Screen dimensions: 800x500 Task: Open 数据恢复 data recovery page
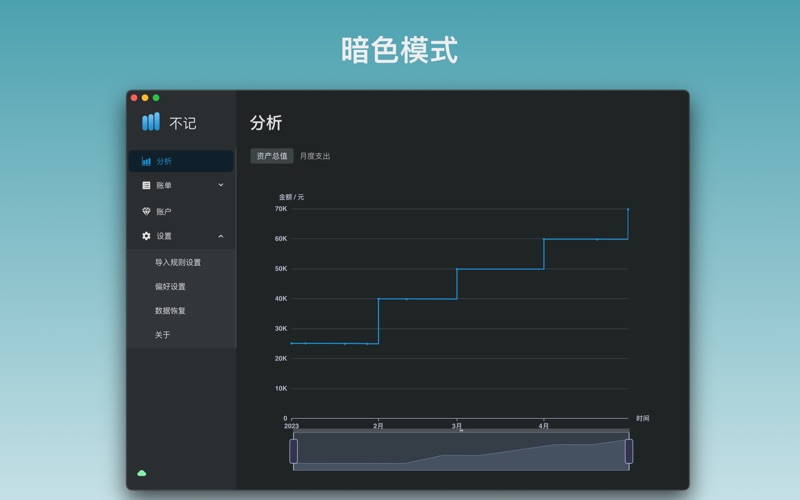point(170,310)
